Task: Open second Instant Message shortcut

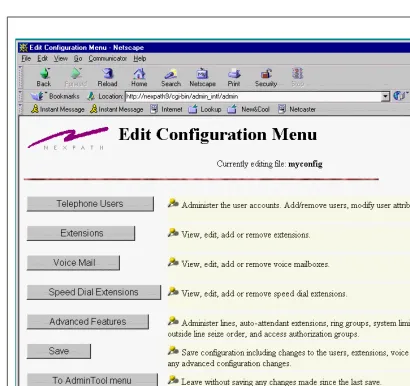Action: coord(117,109)
